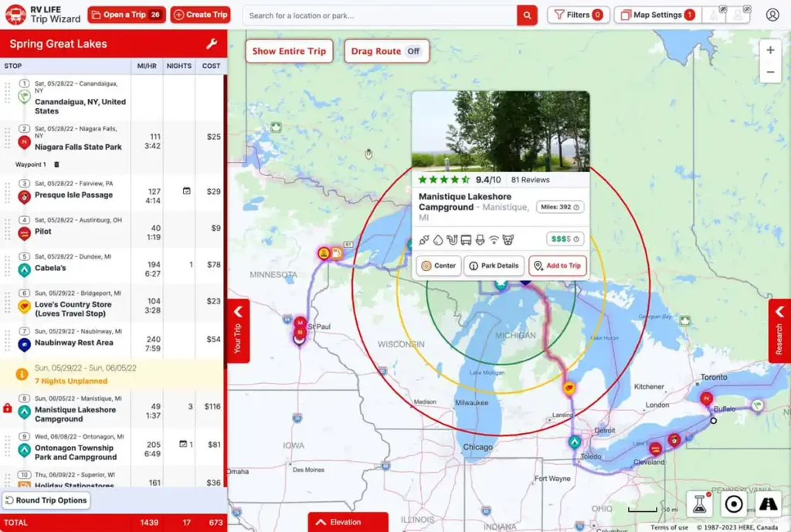Click the NIGHTS column header
Screen dimensions: 791x532
(179, 66)
